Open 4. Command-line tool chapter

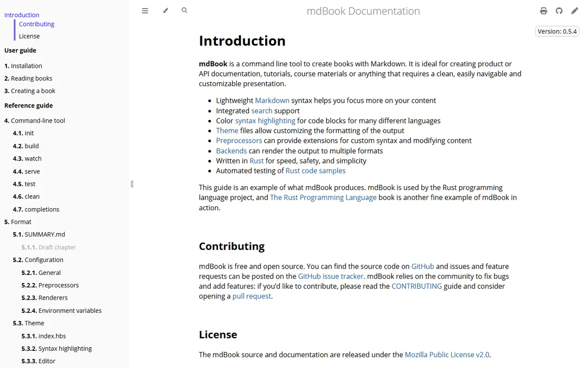(35, 120)
